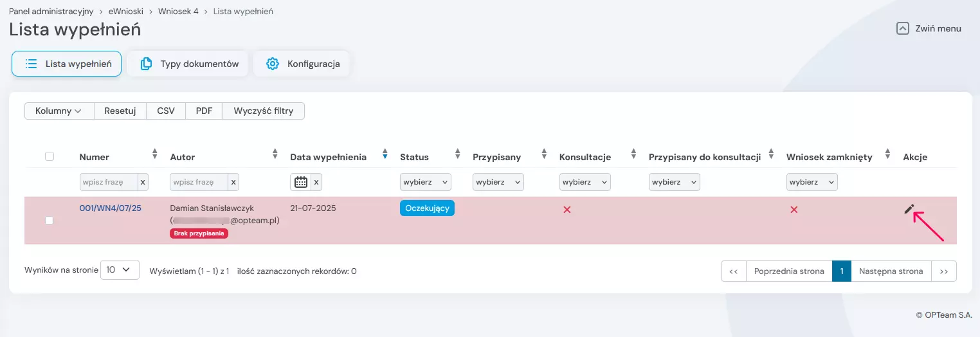The height and width of the screenshot is (337, 980).
Task: Sort by Numer column arrows
Action: click(154, 154)
